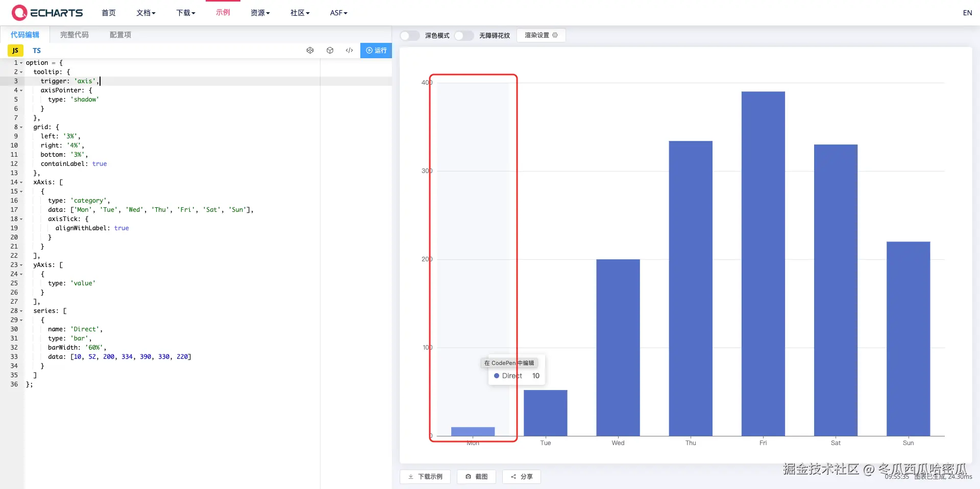
Task: Click the code line "trigger: 'axis',"
Action: pos(70,81)
